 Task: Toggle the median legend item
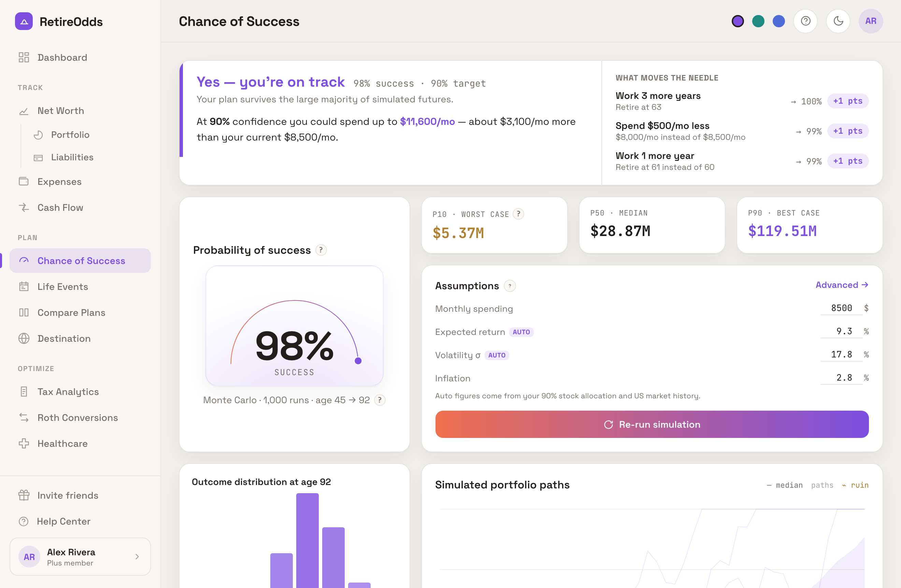tap(784, 485)
